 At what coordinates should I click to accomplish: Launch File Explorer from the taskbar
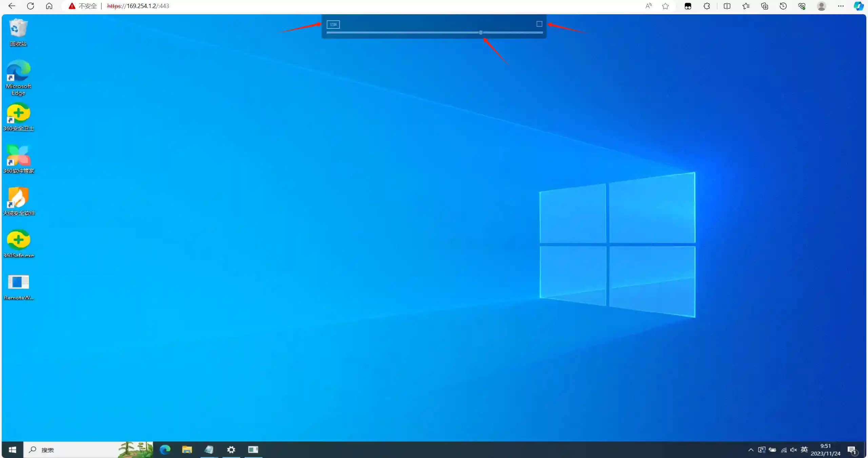pos(187,450)
